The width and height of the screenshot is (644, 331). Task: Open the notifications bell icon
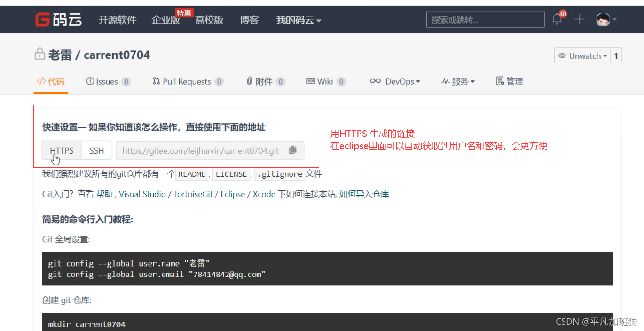click(x=557, y=19)
